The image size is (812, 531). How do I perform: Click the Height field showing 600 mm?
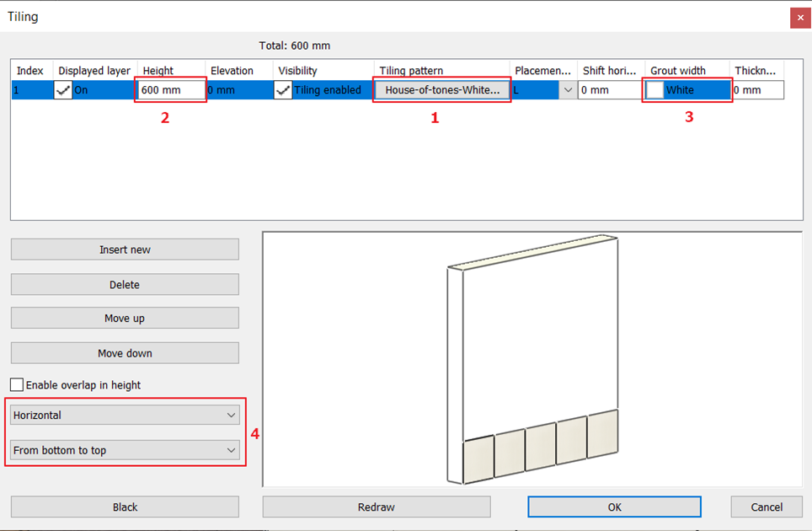pos(171,90)
